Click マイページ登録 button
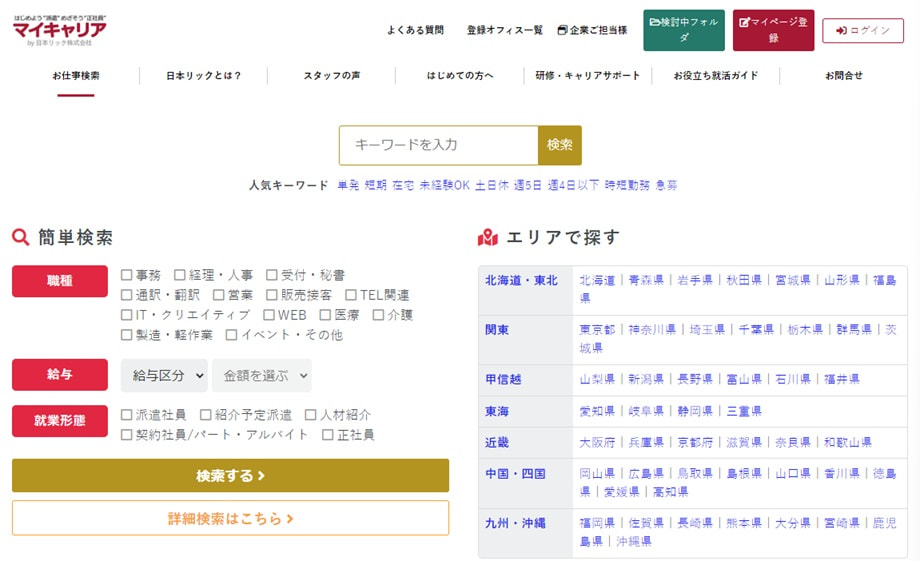920x561 pixels. coord(773,30)
